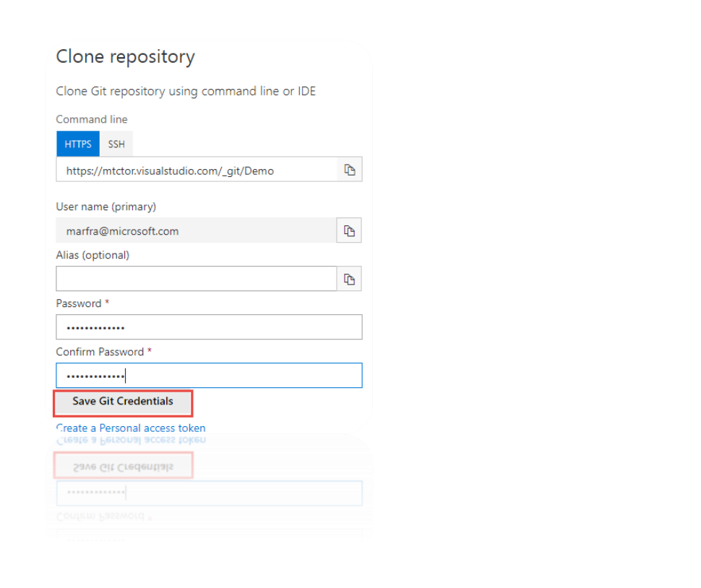Viewport: 701px width, 588px height.
Task: Select the HTTPS tab
Action: click(x=78, y=144)
